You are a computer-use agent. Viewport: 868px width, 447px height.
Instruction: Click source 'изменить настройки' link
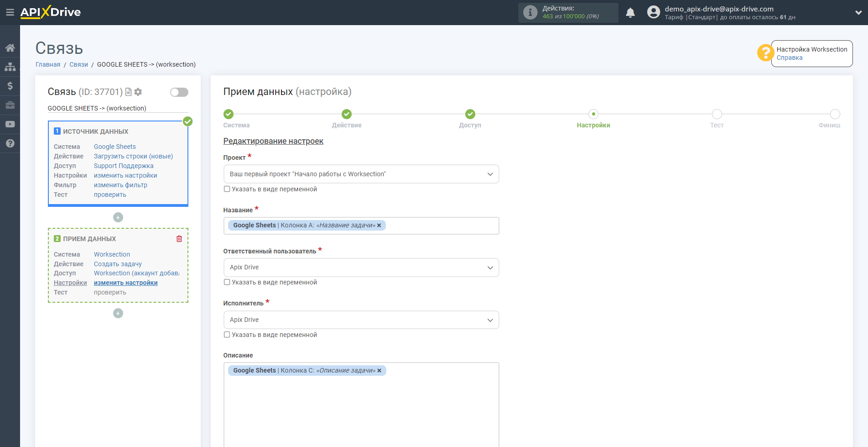[125, 175]
